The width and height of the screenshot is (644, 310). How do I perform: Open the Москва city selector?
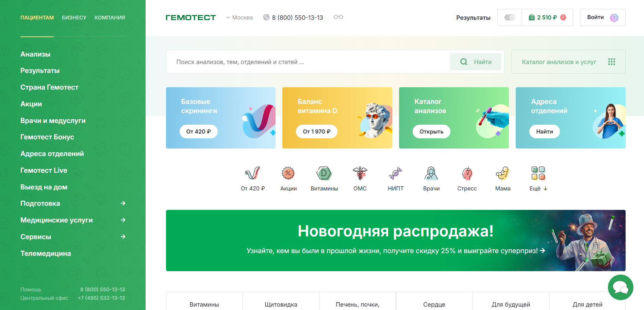[240, 17]
